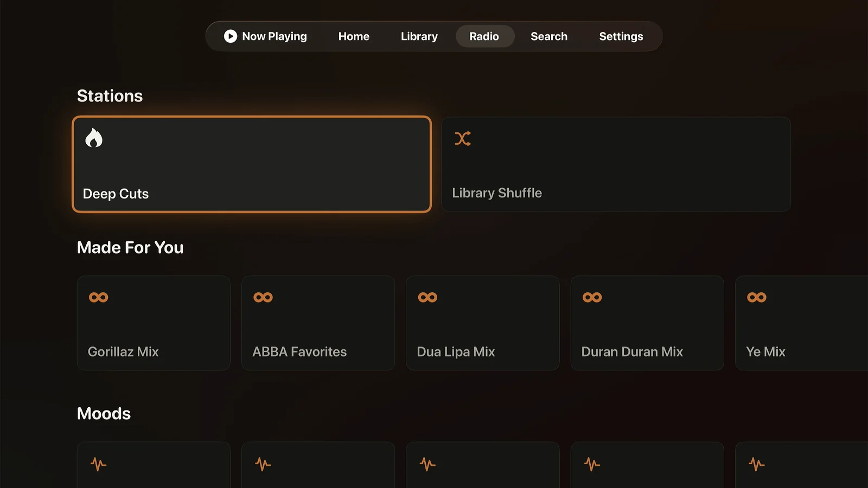Open the Settings tab
Viewport: 868px width, 488px height.
click(621, 36)
